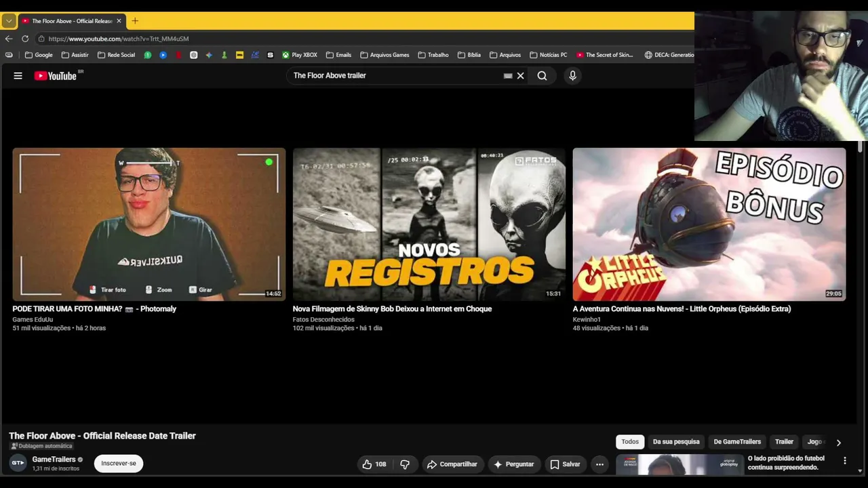868x488 pixels.
Task: Open the Rede Social bookmarks folder
Action: 116,55
